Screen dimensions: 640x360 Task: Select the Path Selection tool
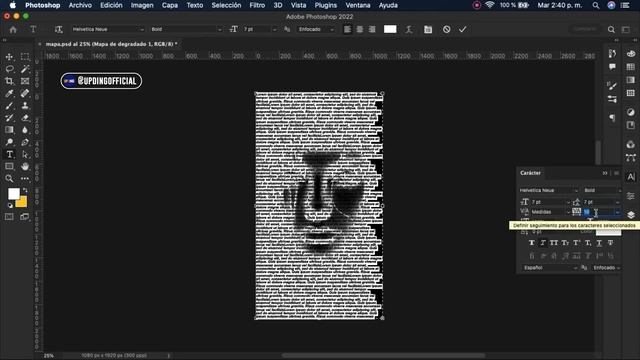(25, 154)
